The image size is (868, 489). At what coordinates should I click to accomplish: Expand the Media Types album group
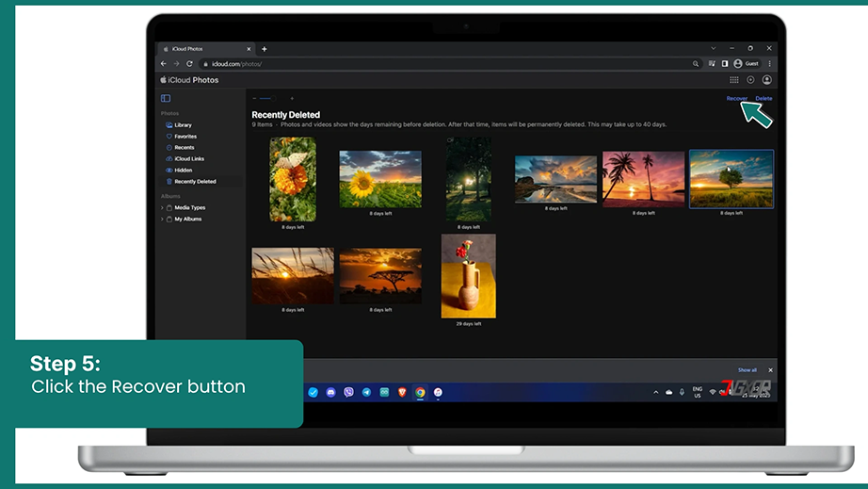pyautogui.click(x=162, y=207)
